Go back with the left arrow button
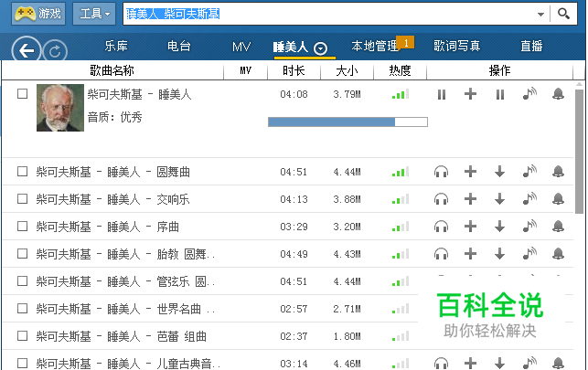This screenshot has width=588, height=370. coord(26,50)
